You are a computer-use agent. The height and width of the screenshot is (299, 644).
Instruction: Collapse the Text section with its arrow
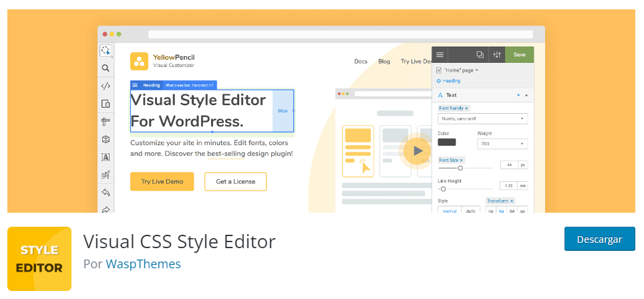(x=526, y=95)
